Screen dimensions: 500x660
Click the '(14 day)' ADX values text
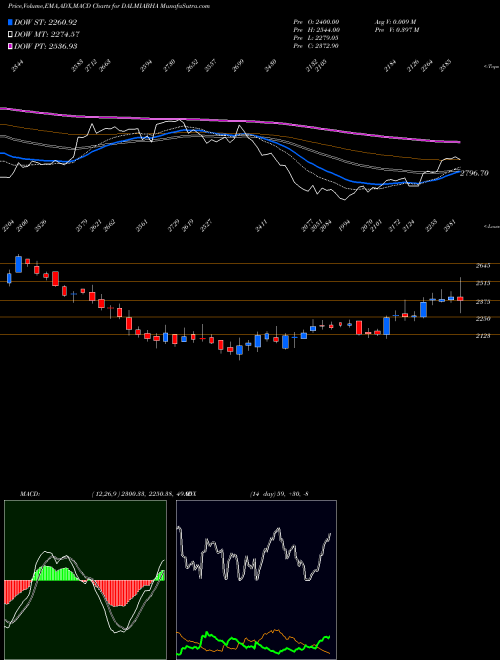point(279,493)
